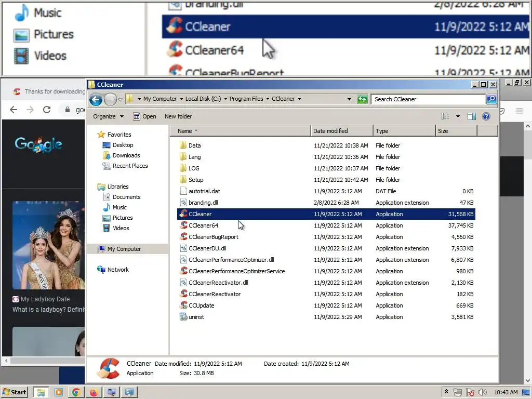This screenshot has height=399, width=532.
Task: Click the Search CCleaner input field
Action: click(428, 99)
